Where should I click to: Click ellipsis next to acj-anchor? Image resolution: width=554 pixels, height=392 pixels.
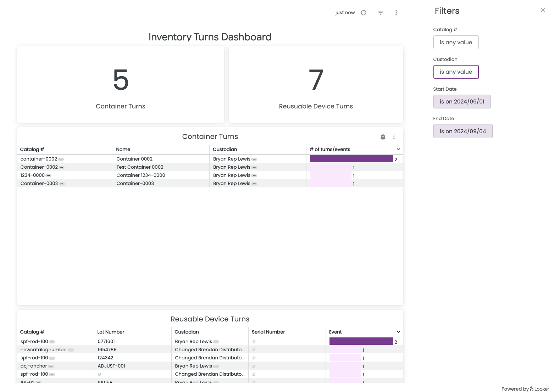click(x=51, y=366)
